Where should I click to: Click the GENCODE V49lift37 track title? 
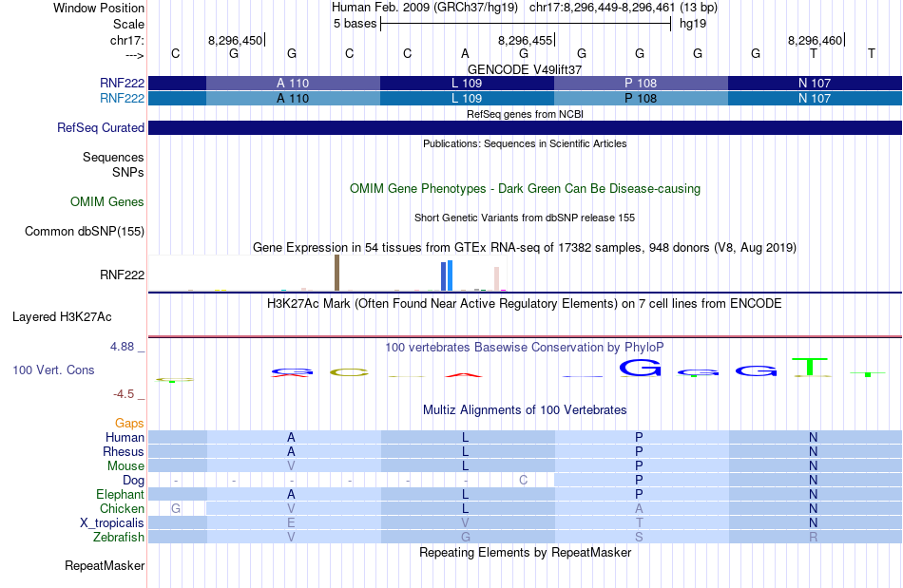pyautogui.click(x=525, y=69)
